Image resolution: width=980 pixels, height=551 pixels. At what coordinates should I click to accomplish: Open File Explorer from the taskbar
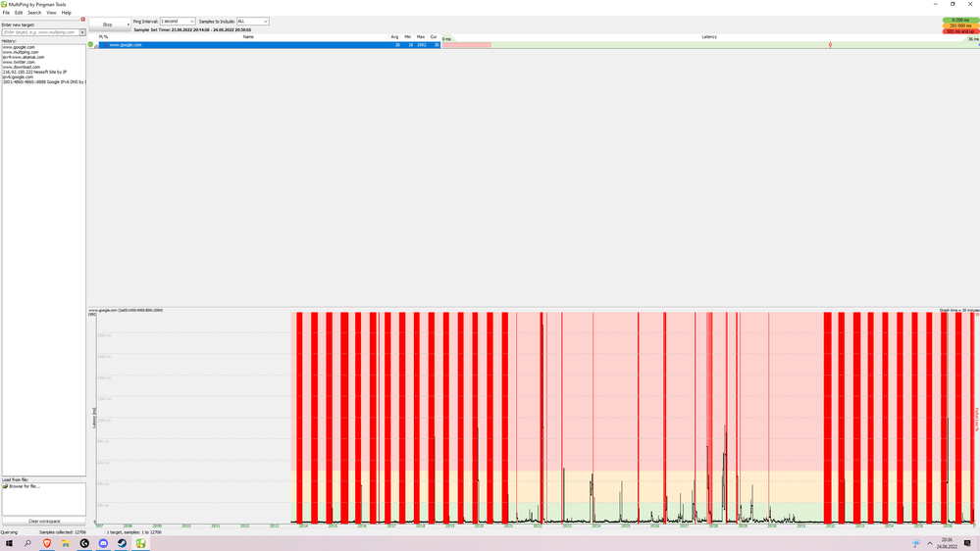tap(66, 543)
